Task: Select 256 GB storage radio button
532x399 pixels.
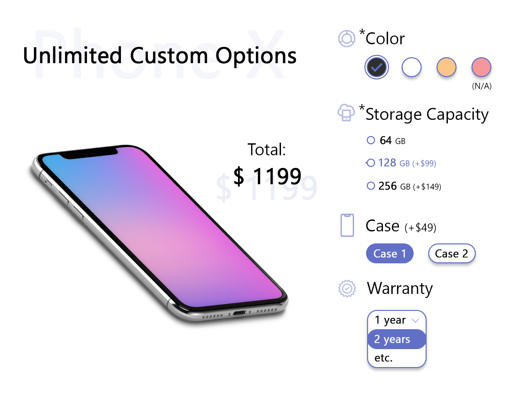Action: point(371,186)
